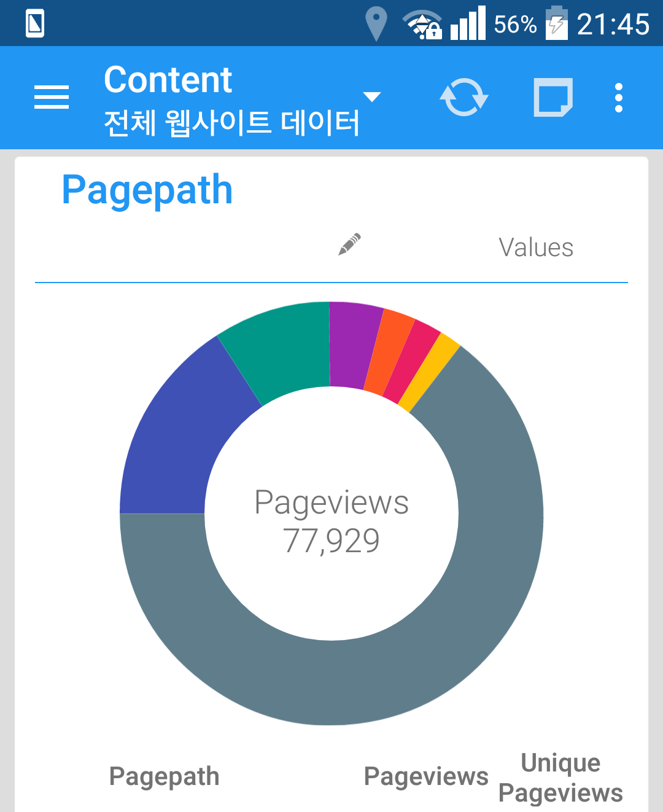The image size is (663, 812).
Task: Expand the website view dropdown arrow
Action: pos(372,96)
